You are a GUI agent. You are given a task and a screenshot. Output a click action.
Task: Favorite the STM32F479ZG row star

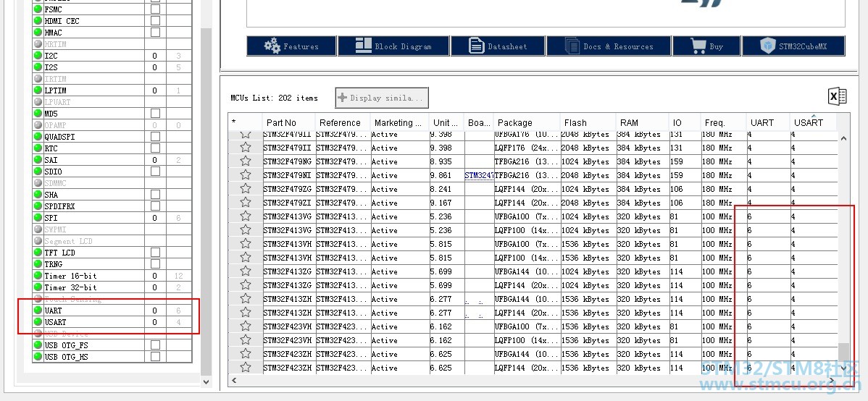click(x=246, y=189)
